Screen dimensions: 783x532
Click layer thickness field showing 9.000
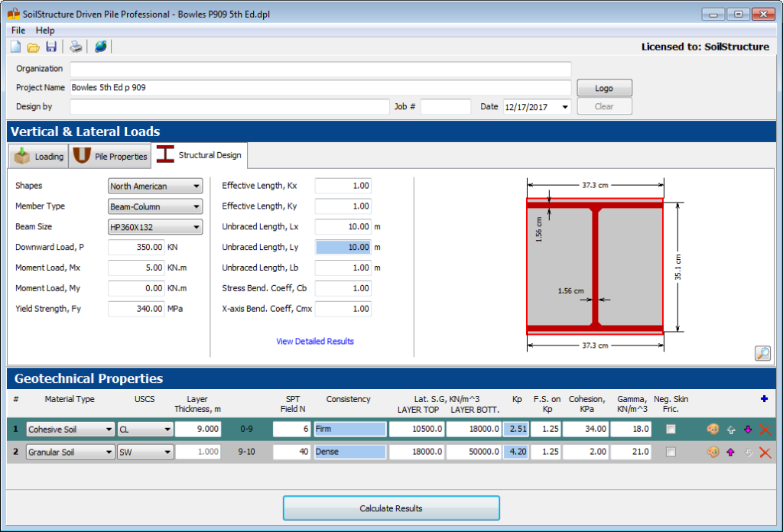coord(198,430)
